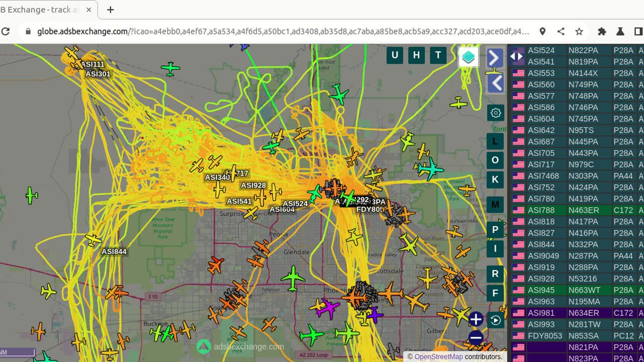Reload the page in the browser
Image resolution: width=644 pixels, height=362 pixels.
coord(6,31)
